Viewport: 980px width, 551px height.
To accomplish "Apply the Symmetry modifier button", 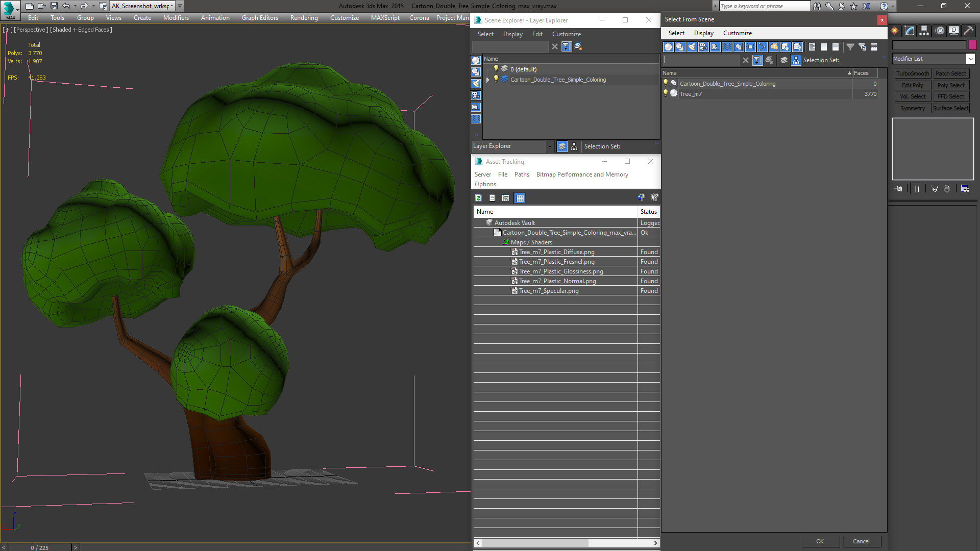I will tap(913, 108).
